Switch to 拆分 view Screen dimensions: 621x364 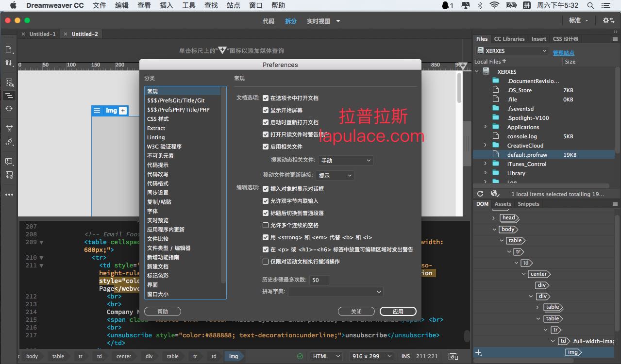click(x=291, y=21)
